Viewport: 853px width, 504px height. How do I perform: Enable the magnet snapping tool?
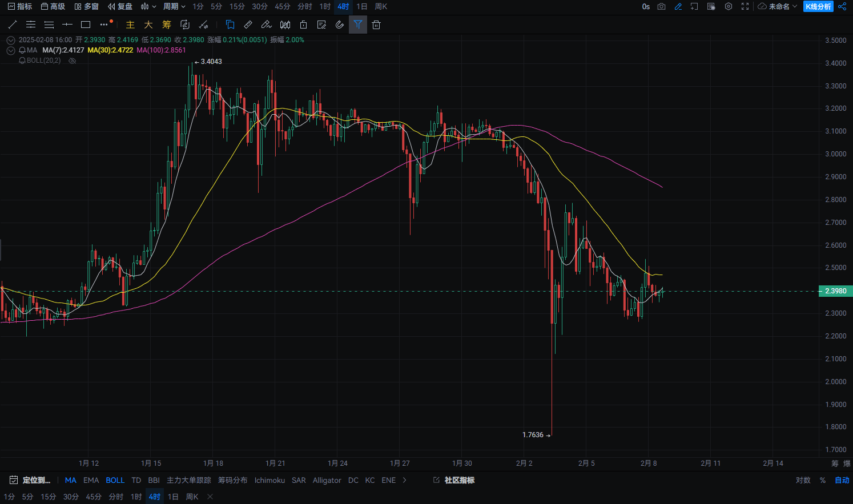(340, 25)
